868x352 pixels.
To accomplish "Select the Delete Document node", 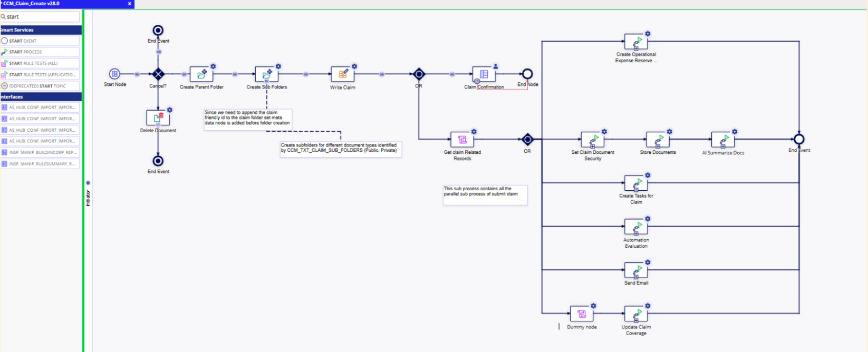I will 158,118.
